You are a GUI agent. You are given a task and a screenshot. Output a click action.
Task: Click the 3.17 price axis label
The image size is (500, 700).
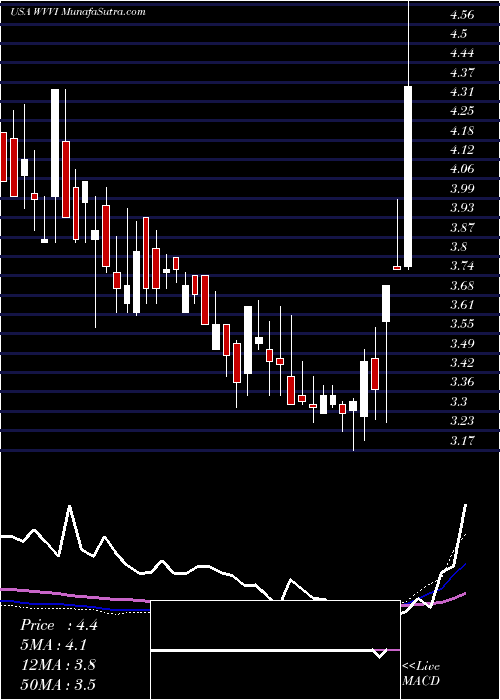pos(462,441)
